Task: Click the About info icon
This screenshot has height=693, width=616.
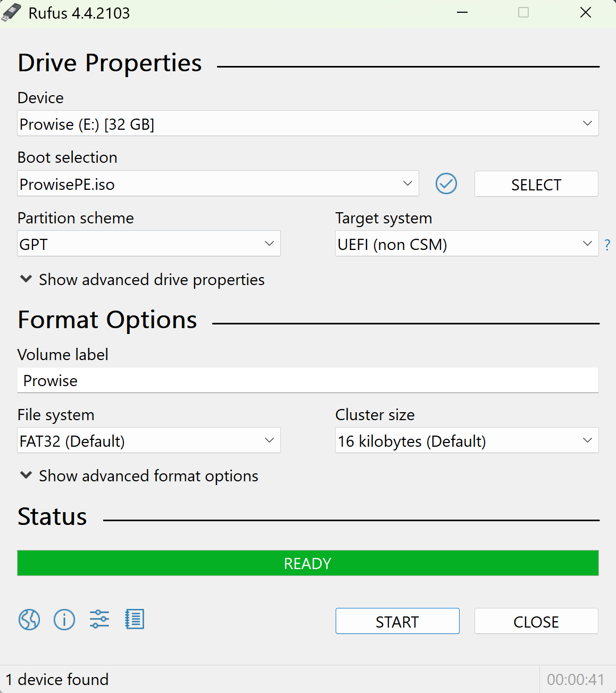Action: pyautogui.click(x=64, y=620)
